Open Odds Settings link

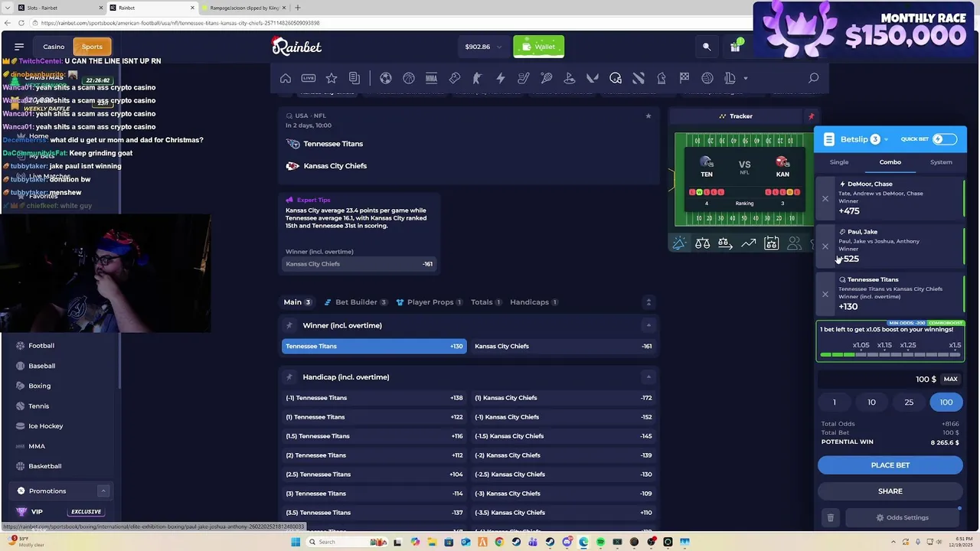click(x=902, y=518)
